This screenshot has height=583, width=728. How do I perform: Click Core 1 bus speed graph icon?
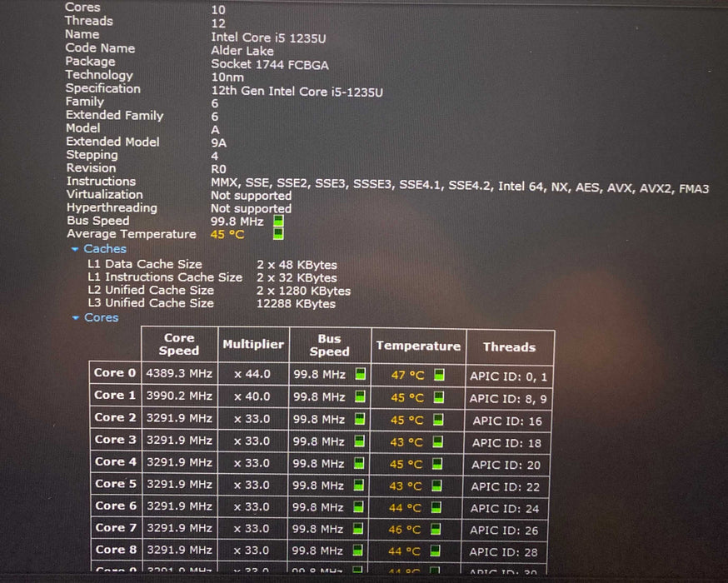tap(360, 396)
